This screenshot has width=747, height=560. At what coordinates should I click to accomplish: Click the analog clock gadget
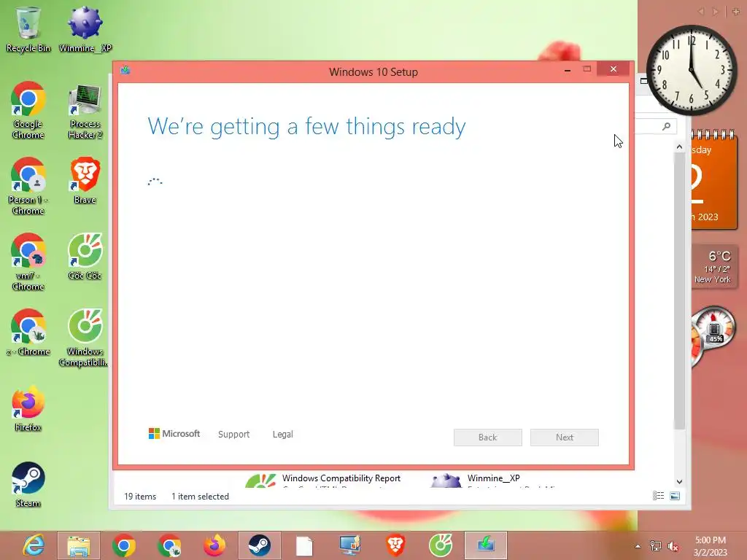tap(692, 71)
